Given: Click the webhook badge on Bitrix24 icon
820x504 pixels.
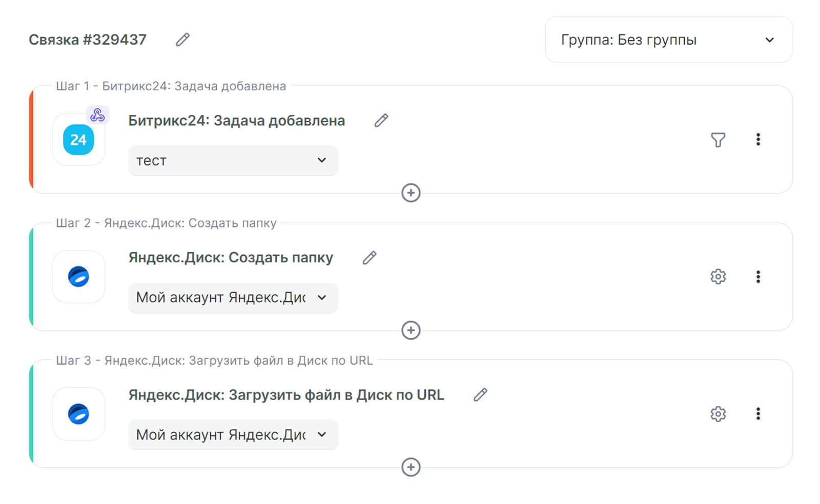Looking at the screenshot, I should (97, 115).
